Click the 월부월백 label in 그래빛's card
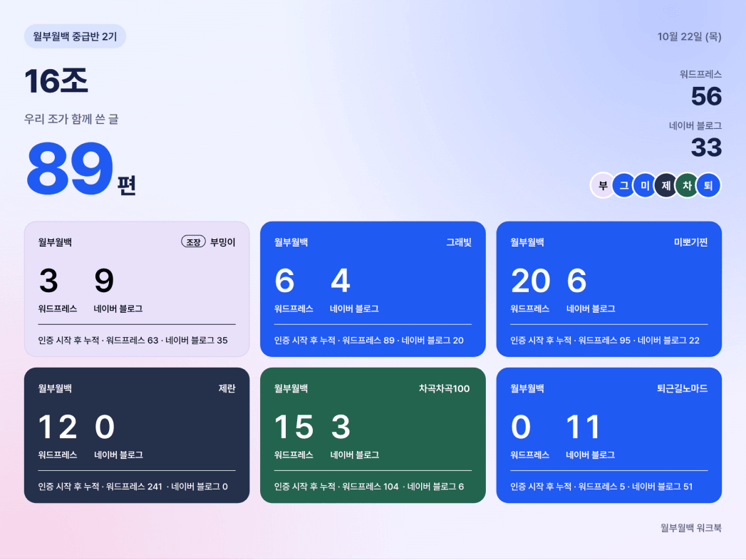Image resolution: width=746 pixels, height=560 pixels. point(291,242)
